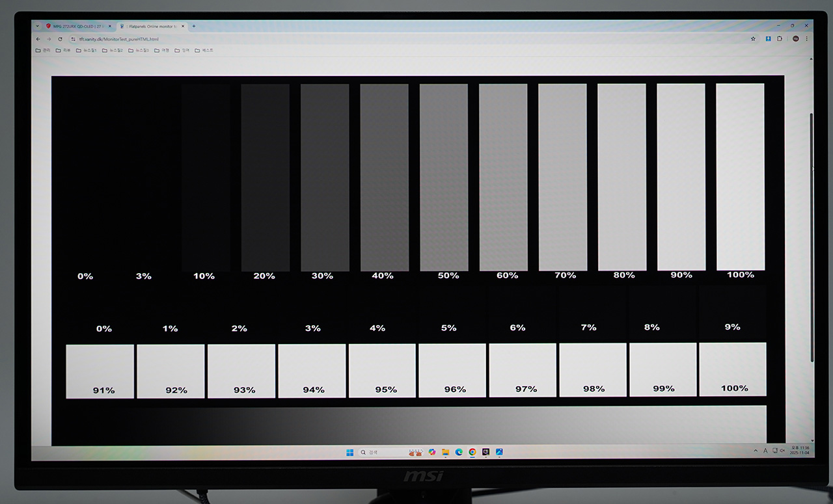Viewport: 833px width, 504px height.
Task: Close the Flatpanels Online monitor test tab
Action: pos(183,26)
